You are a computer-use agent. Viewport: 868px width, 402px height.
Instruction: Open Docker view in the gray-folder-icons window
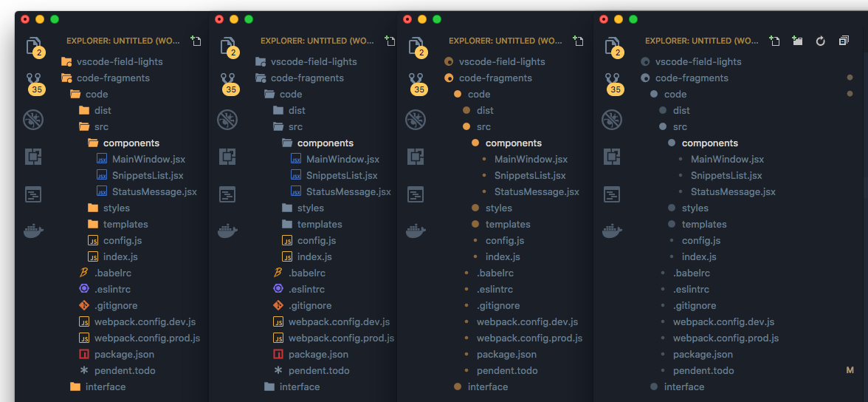click(x=227, y=231)
